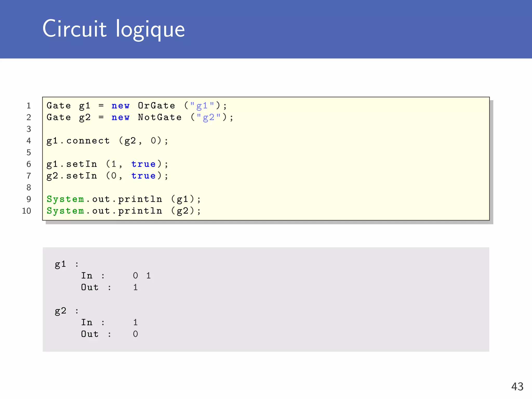Image resolution: width=532 pixels, height=399 pixels.
Task: Click 'System.out.println (g1);' line
Action: click(x=124, y=199)
